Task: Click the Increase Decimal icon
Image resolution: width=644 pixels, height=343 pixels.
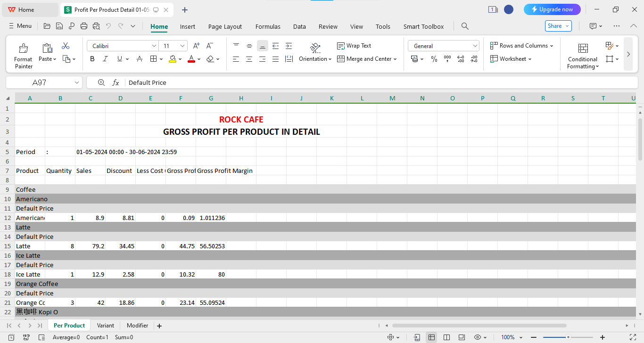Action: (461, 59)
